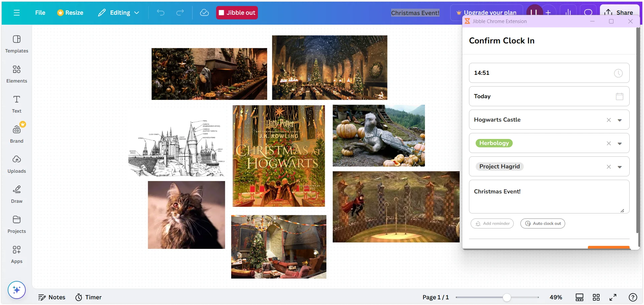Select the Gryffindor common room image
The height and width of the screenshot is (305, 644).
(x=279, y=247)
